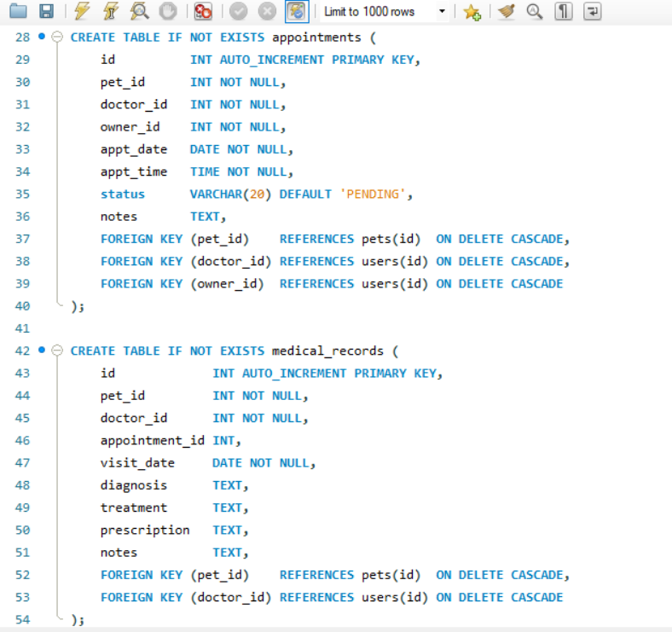The image size is (672, 632).
Task: Click line number 41 of empty line
Action: 23,328
